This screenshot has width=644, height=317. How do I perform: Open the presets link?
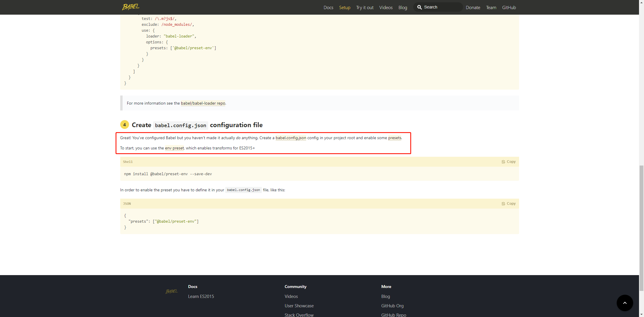[x=394, y=138]
